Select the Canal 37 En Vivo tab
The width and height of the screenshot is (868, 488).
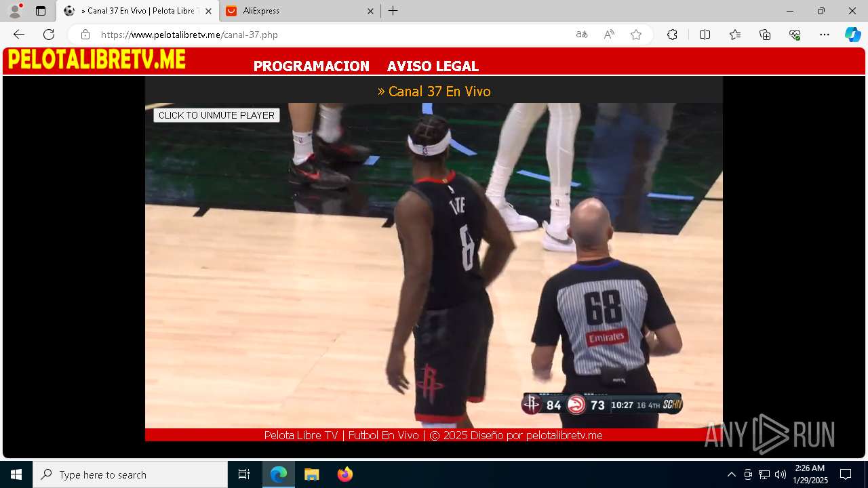(x=138, y=11)
